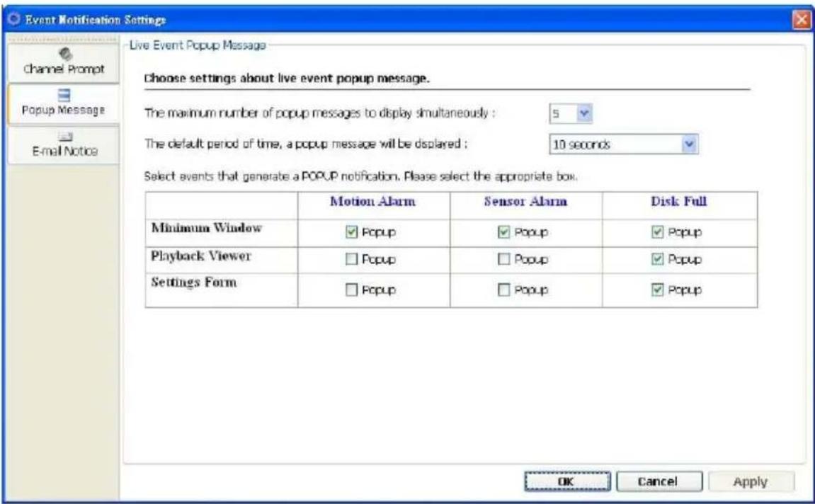Click the Disk Full column header
The image size is (815, 504).
pos(679,201)
